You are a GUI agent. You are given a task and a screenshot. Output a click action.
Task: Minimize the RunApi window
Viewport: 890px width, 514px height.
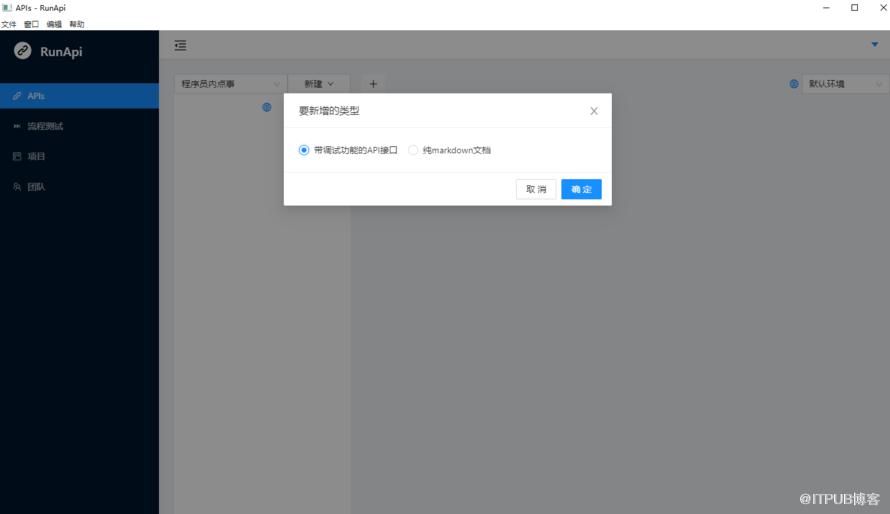(826, 8)
